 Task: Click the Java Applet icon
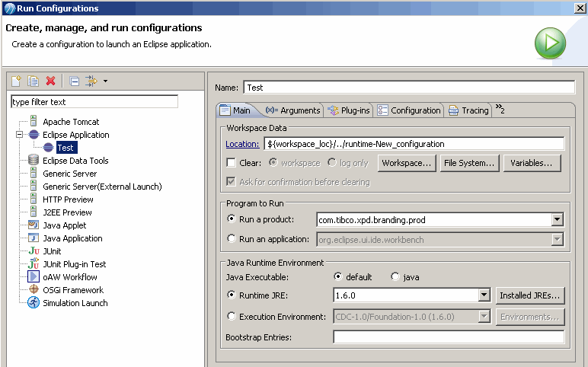[34, 225]
